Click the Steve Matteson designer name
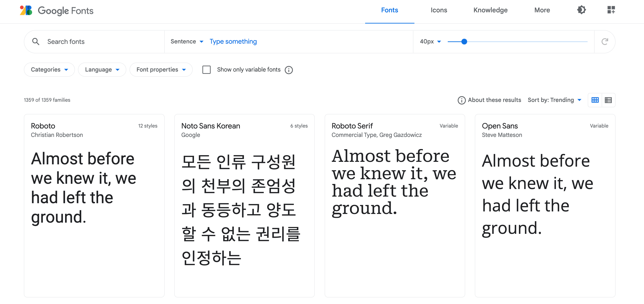This screenshot has width=644, height=304. point(502,135)
